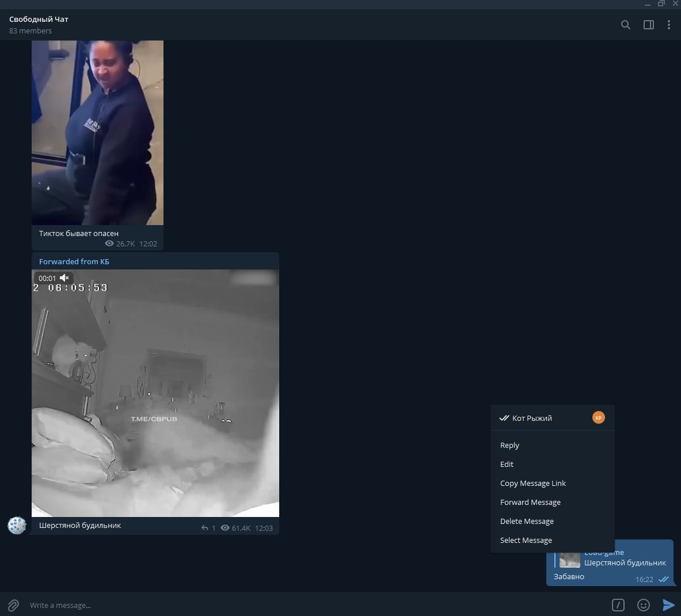Click the 12:02 post timestamp
This screenshot has height=616, width=681.
click(148, 244)
